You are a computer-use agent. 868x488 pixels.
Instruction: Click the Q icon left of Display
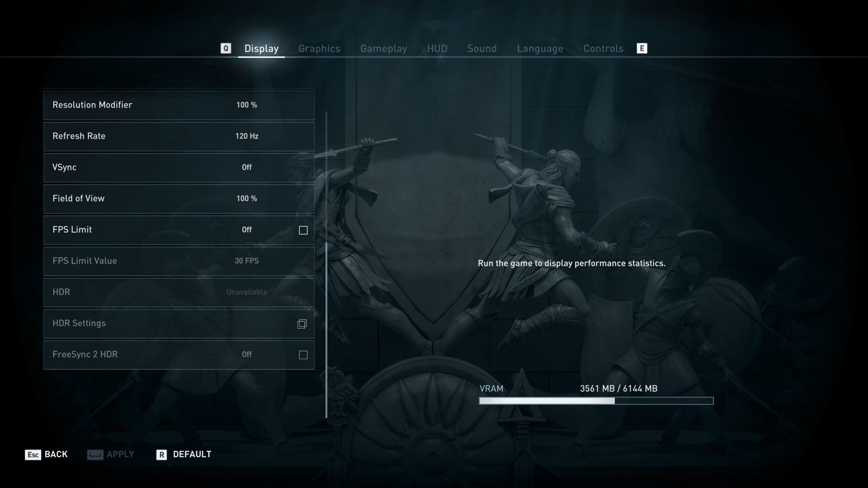225,48
